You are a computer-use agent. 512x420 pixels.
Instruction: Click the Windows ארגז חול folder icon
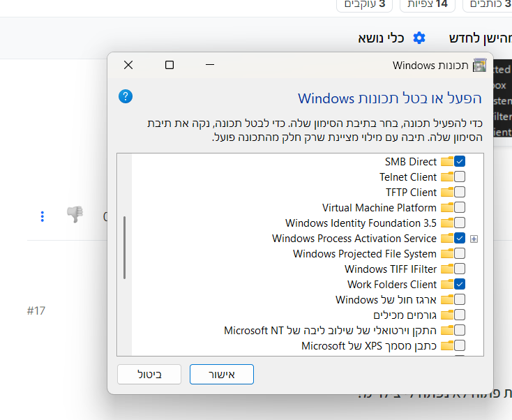click(447, 299)
